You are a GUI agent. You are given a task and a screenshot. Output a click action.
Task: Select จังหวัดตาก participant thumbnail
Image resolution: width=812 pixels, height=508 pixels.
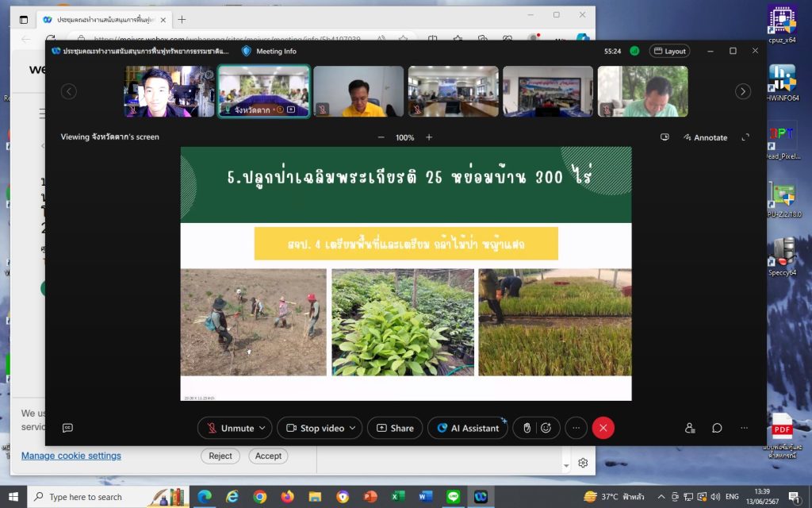263,91
